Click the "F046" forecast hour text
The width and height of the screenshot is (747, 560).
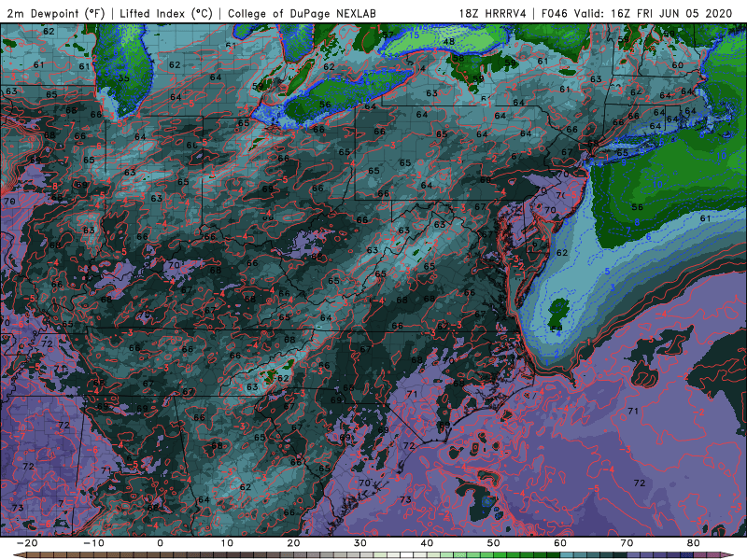coord(555,13)
